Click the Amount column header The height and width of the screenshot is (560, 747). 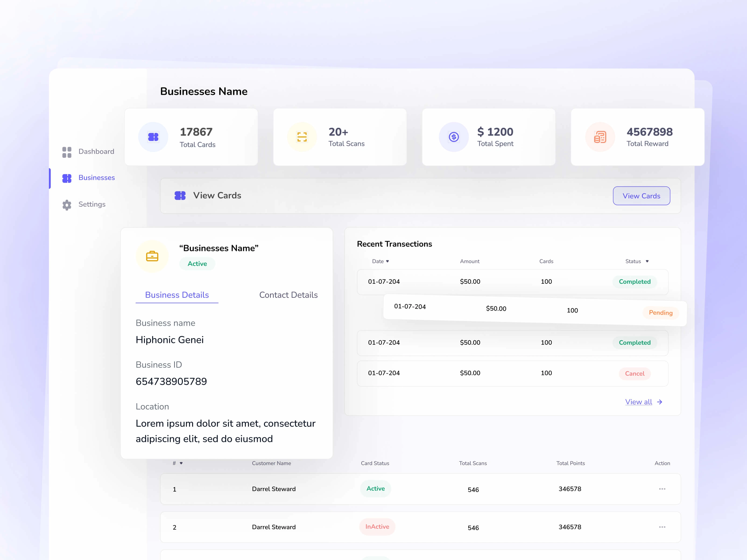(x=469, y=261)
